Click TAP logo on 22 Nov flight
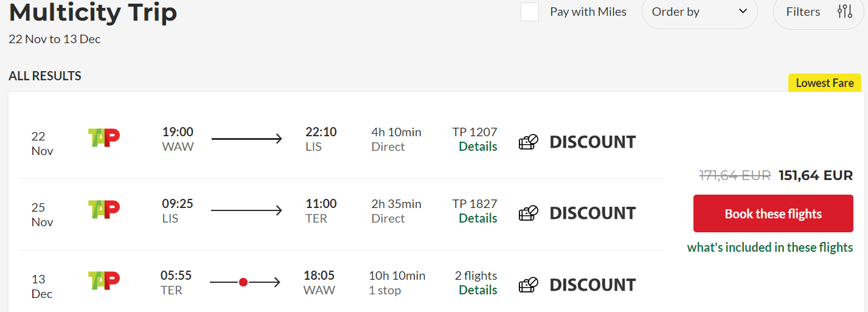The width and height of the screenshot is (868, 312). 104,137
